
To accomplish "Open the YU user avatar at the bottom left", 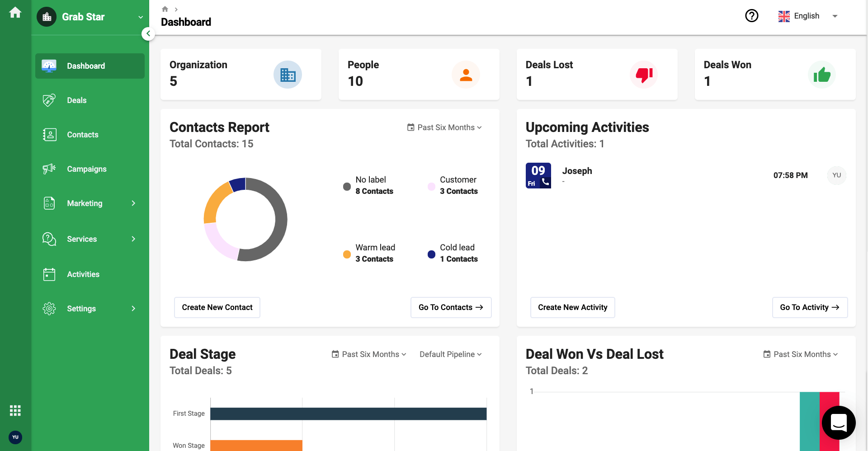I will 15,437.
